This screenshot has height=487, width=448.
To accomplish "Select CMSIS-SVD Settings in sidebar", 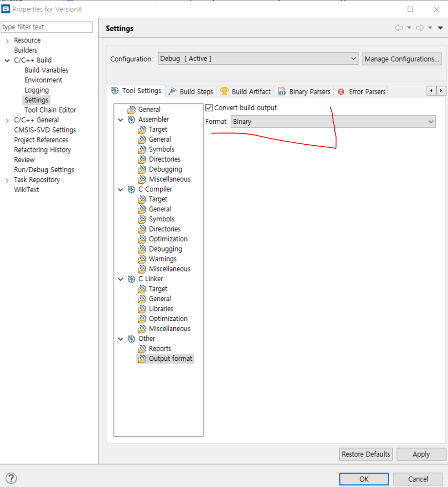I will pos(45,130).
